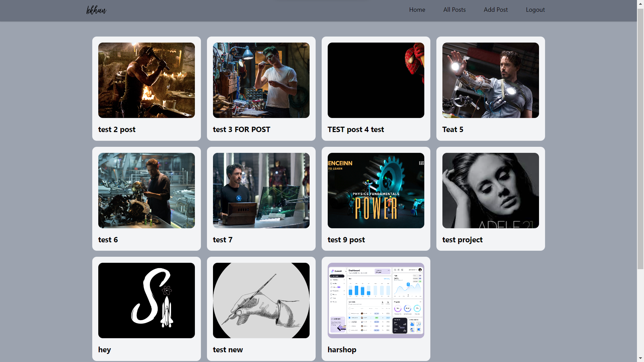Image resolution: width=644 pixels, height=362 pixels.
Task: Select the All Posts menu item
Action: [x=455, y=9]
